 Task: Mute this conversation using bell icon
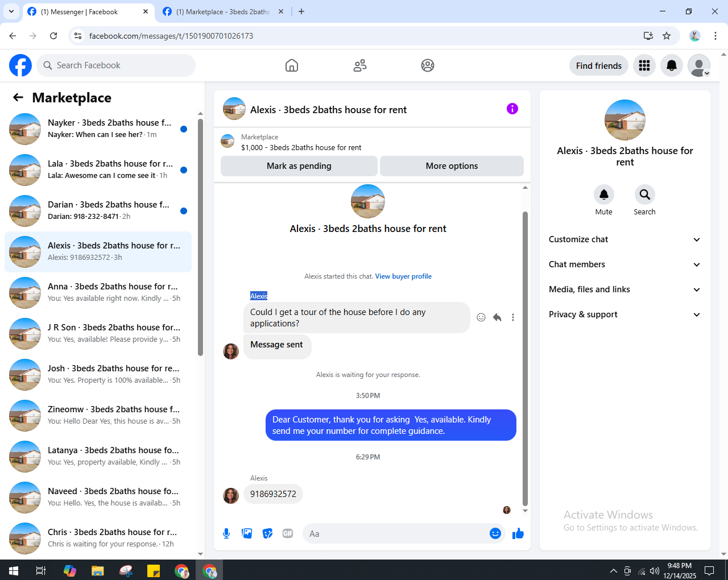point(604,194)
